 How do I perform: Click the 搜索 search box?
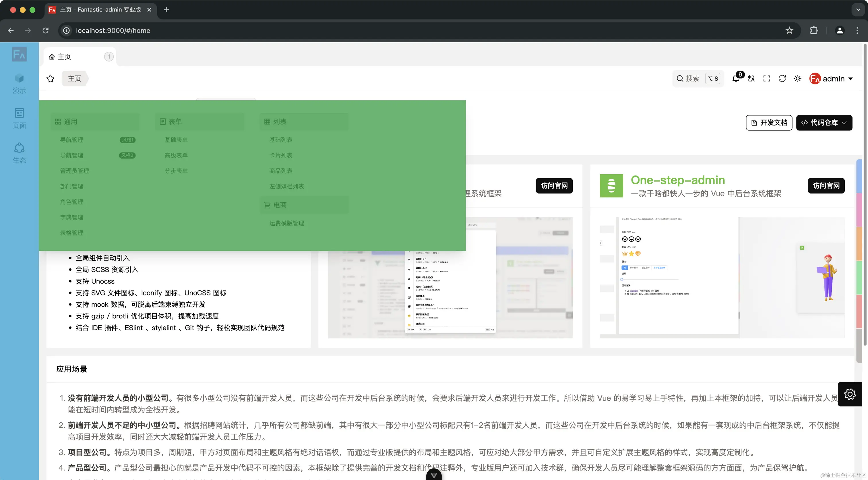click(692, 79)
